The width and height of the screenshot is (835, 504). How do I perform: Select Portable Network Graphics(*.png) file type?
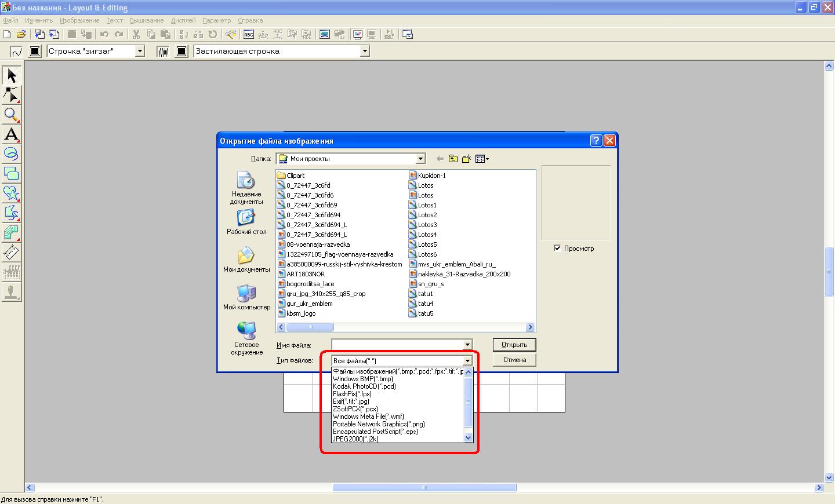click(379, 424)
